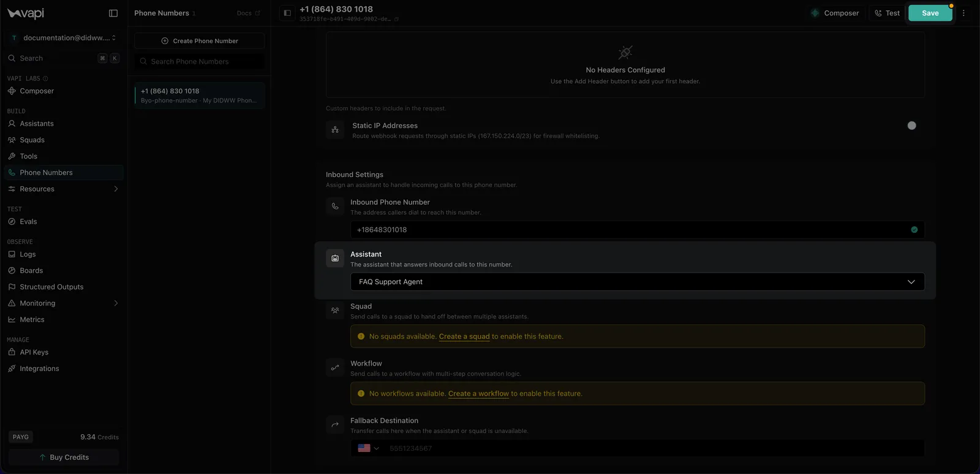The width and height of the screenshot is (980, 474).
Task: Go to Structured Outputs
Action: tap(64, 287)
